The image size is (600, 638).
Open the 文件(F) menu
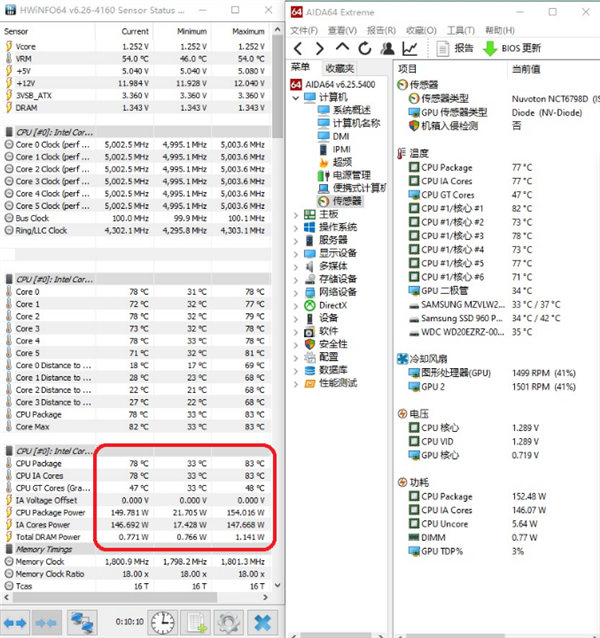point(304,31)
